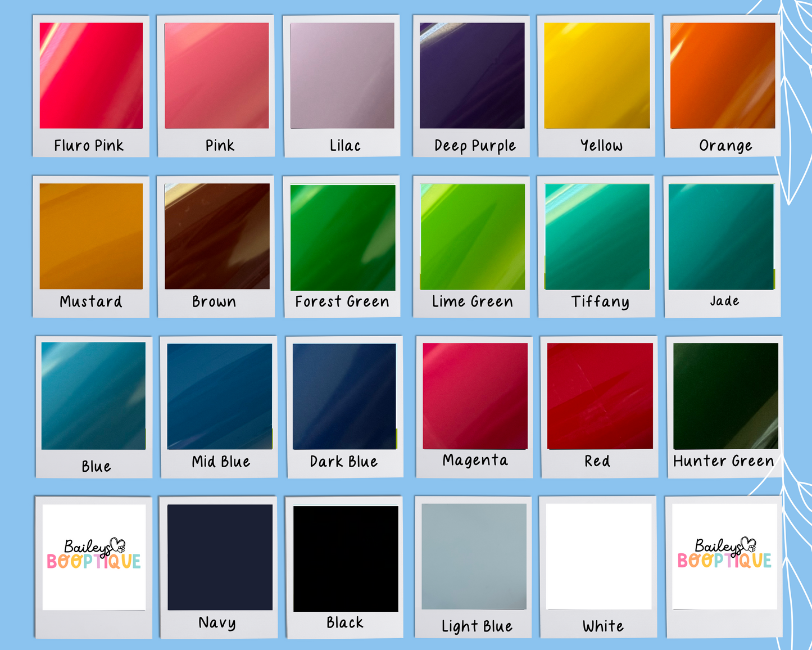Click the Navy color swatch
Viewport: 812px width, 650px height.
coord(220,557)
